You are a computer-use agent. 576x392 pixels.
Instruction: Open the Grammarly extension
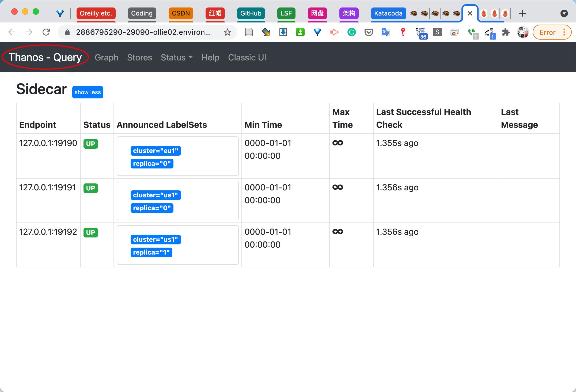tap(352, 32)
